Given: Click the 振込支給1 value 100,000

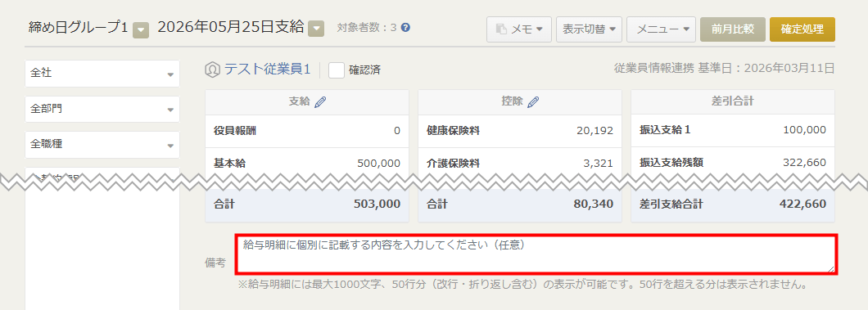Looking at the screenshot, I should coord(805,130).
